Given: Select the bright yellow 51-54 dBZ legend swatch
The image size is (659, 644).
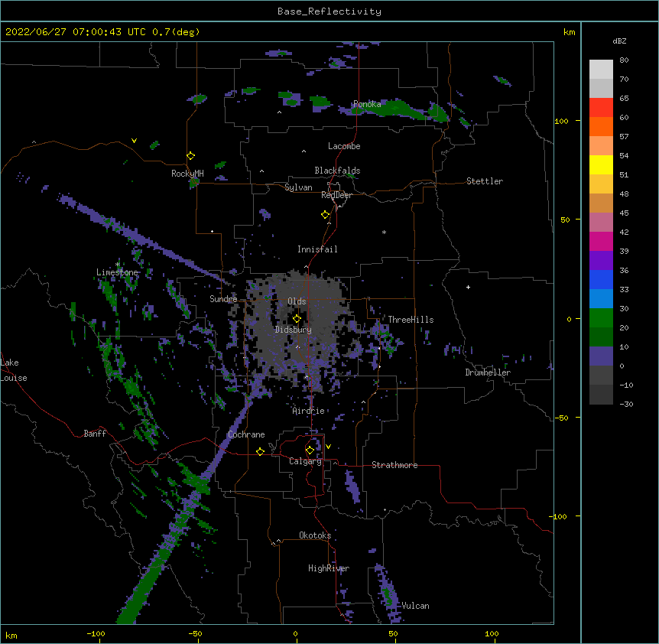Looking at the screenshot, I should point(601,164).
